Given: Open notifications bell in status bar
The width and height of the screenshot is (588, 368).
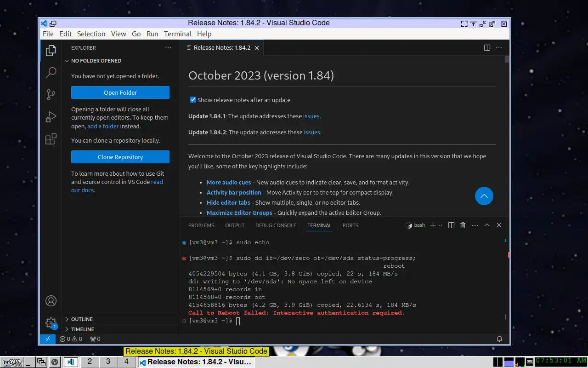Looking at the screenshot, I should [x=499, y=339].
